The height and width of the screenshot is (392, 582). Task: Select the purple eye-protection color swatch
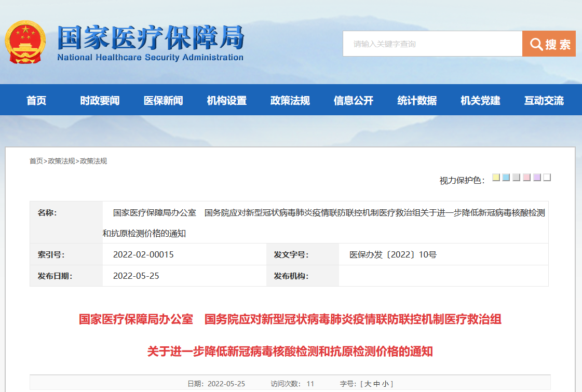(537, 178)
